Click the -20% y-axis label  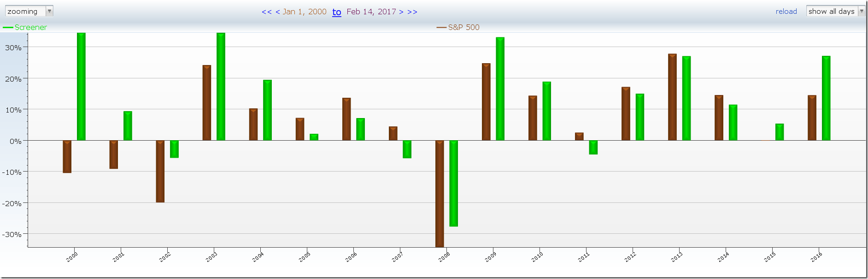(x=12, y=203)
